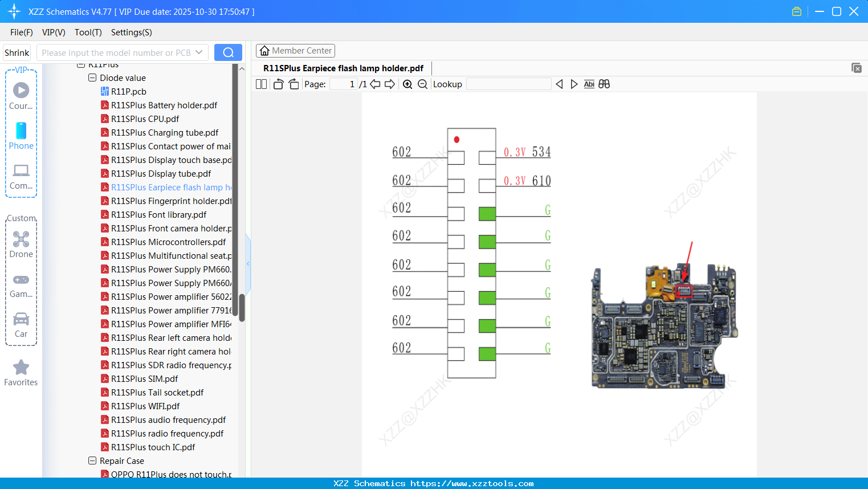Toggle the two-page layout view

coord(262,84)
